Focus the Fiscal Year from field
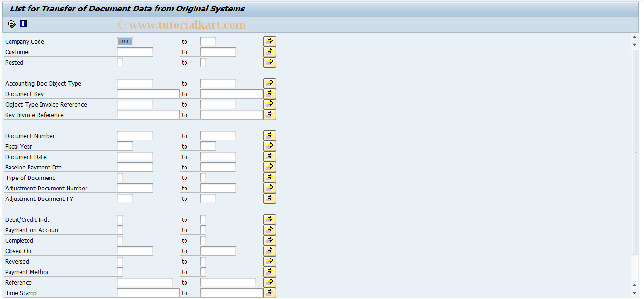Screen dimensions: 644x299 click(125, 146)
